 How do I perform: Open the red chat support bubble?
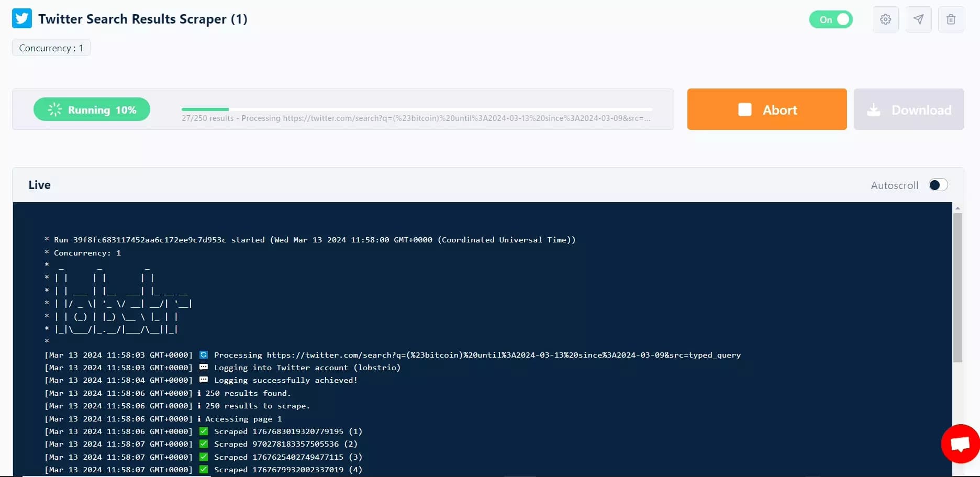tap(960, 444)
